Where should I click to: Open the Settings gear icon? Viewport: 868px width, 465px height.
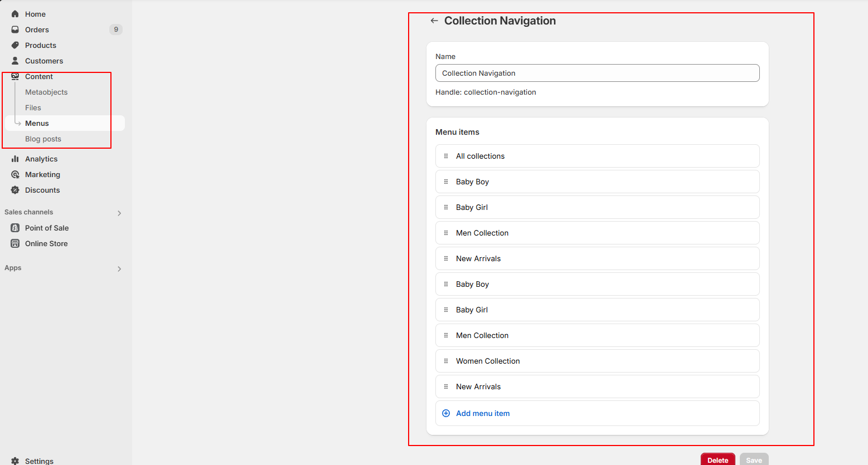click(x=16, y=460)
